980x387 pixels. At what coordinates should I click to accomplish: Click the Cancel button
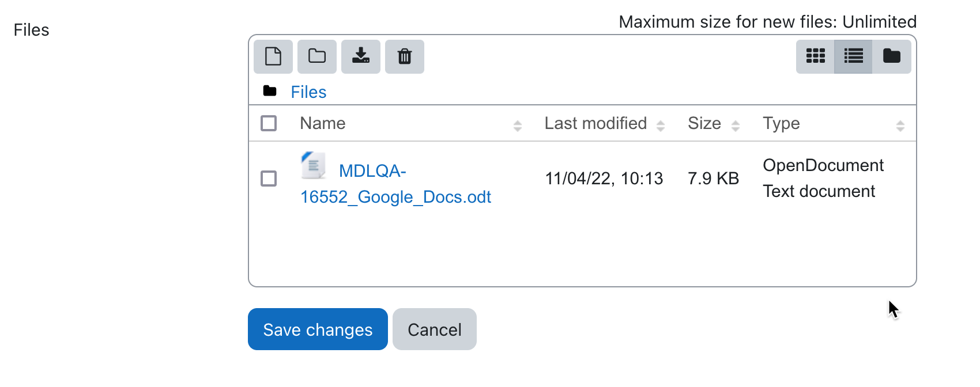pos(435,329)
